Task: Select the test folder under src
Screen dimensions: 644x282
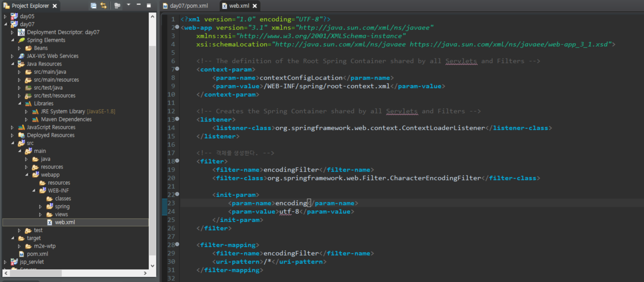Action: click(38, 230)
